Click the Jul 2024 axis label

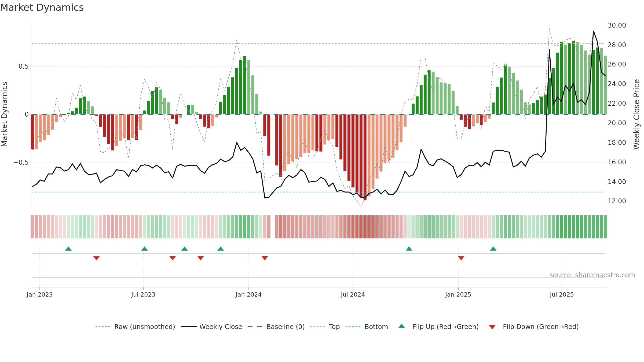(x=353, y=294)
